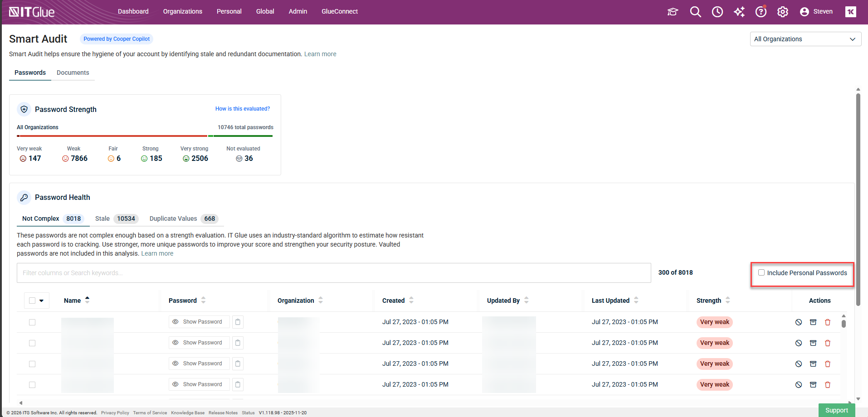The image size is (868, 417).
Task: Open bulk selection dropdown arrow in header
Action: pos(42,301)
